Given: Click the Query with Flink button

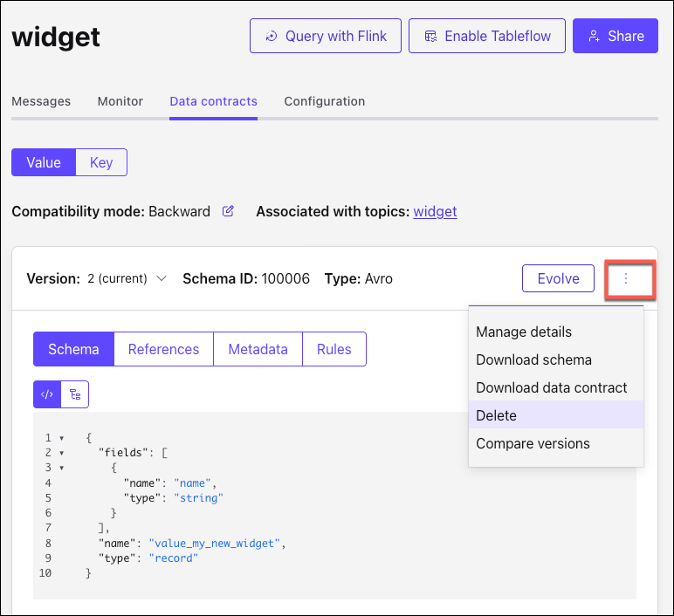Looking at the screenshot, I should 325,36.
